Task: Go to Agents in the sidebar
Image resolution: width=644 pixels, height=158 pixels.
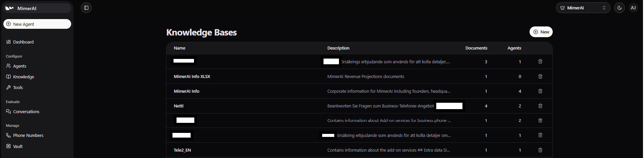Action: [19, 66]
